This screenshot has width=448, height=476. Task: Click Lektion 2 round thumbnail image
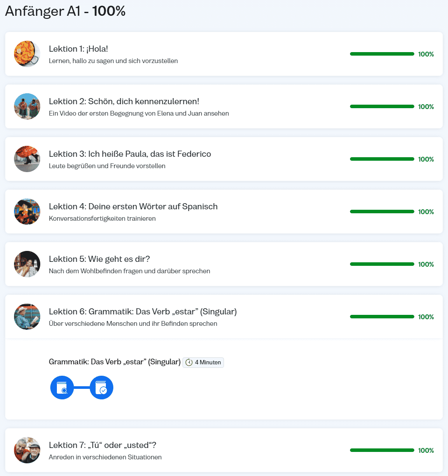pyautogui.click(x=27, y=106)
